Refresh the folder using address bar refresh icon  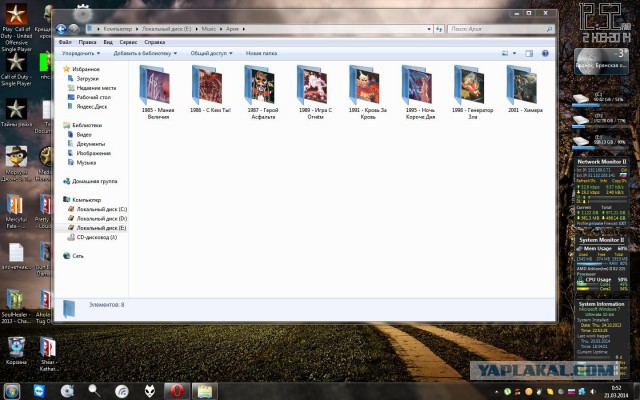click(x=439, y=29)
